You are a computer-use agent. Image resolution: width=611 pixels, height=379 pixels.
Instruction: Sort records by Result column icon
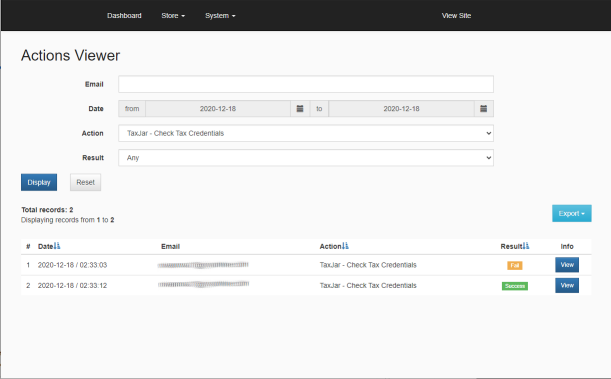pyautogui.click(x=526, y=246)
